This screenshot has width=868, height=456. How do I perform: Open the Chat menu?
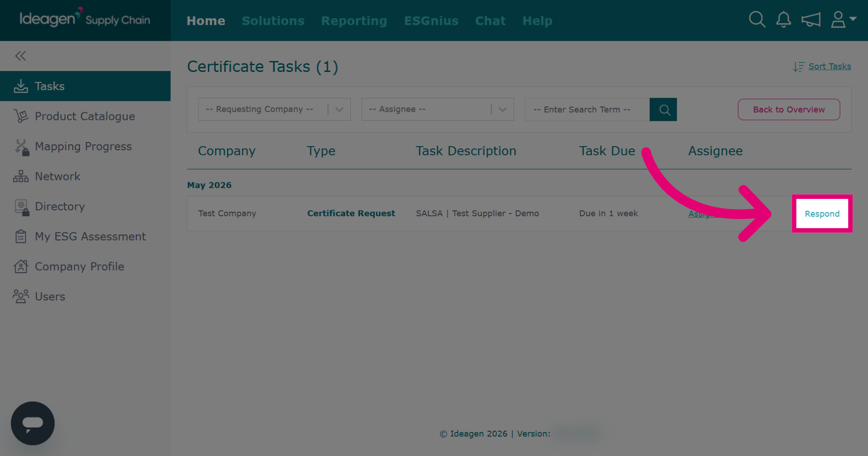pyautogui.click(x=491, y=21)
